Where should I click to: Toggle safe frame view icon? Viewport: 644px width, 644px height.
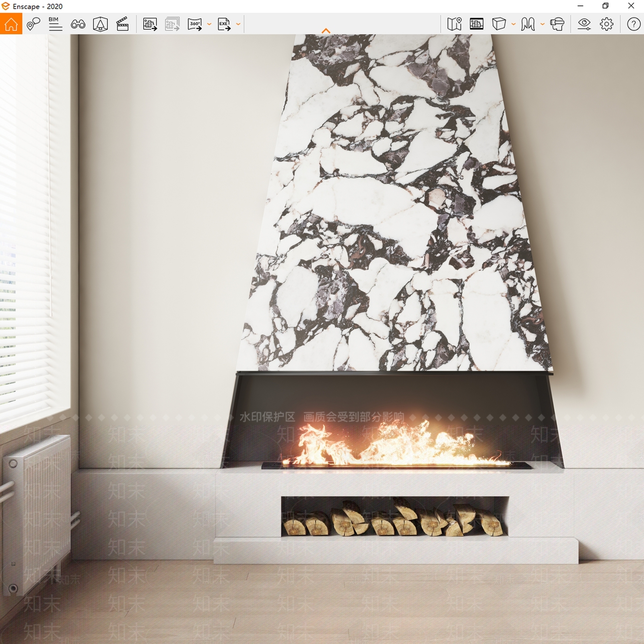(x=100, y=24)
